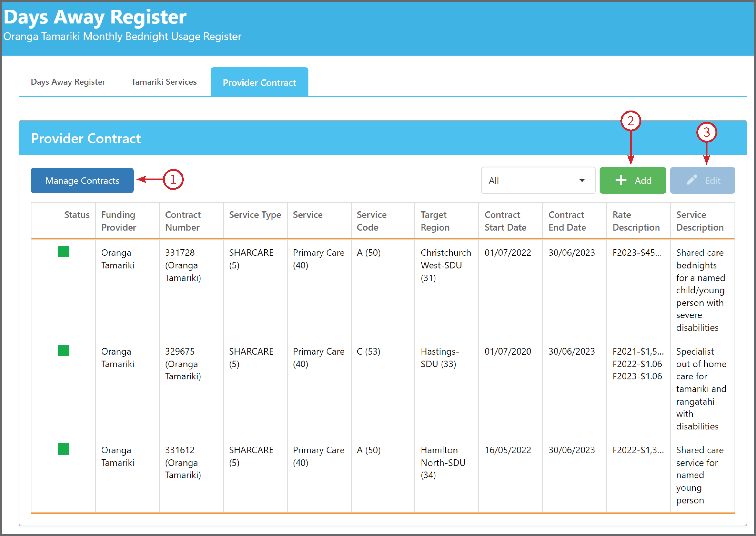Click the Funding Provider column header
The image size is (756, 536).
pos(119,221)
